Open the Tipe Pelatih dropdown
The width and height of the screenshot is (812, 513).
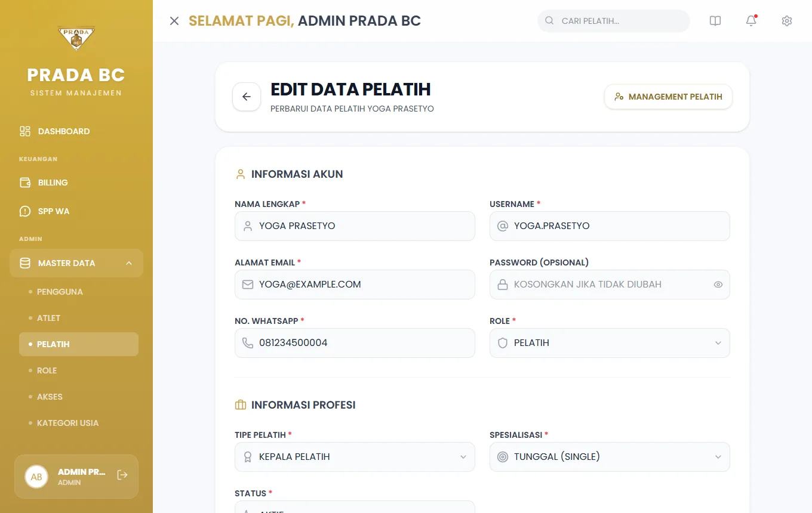(x=355, y=457)
